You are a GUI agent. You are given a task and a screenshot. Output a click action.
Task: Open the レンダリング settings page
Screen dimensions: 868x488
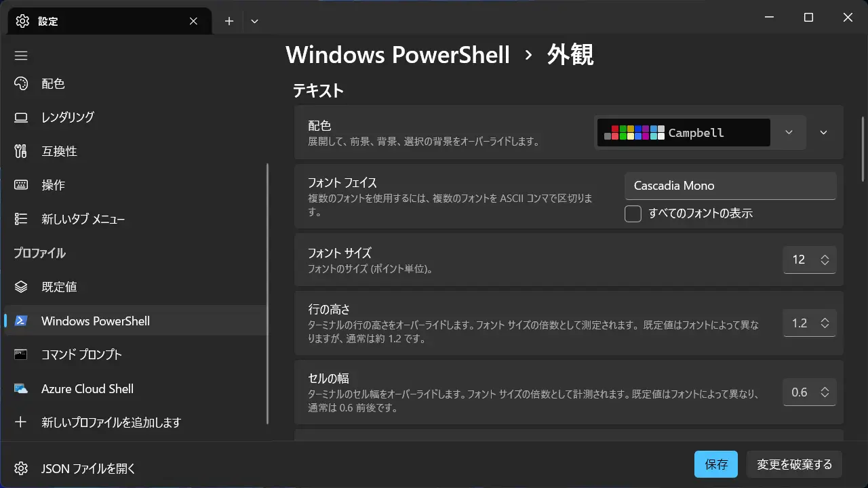[67, 117]
